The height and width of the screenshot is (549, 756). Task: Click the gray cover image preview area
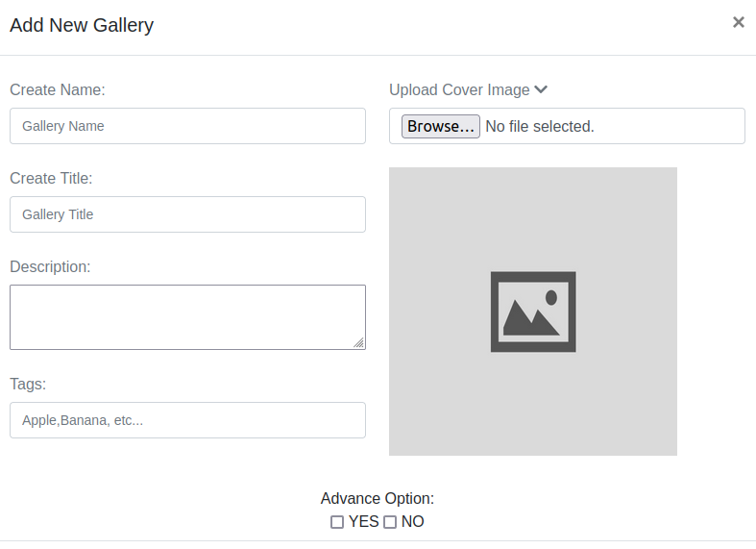[533, 312]
